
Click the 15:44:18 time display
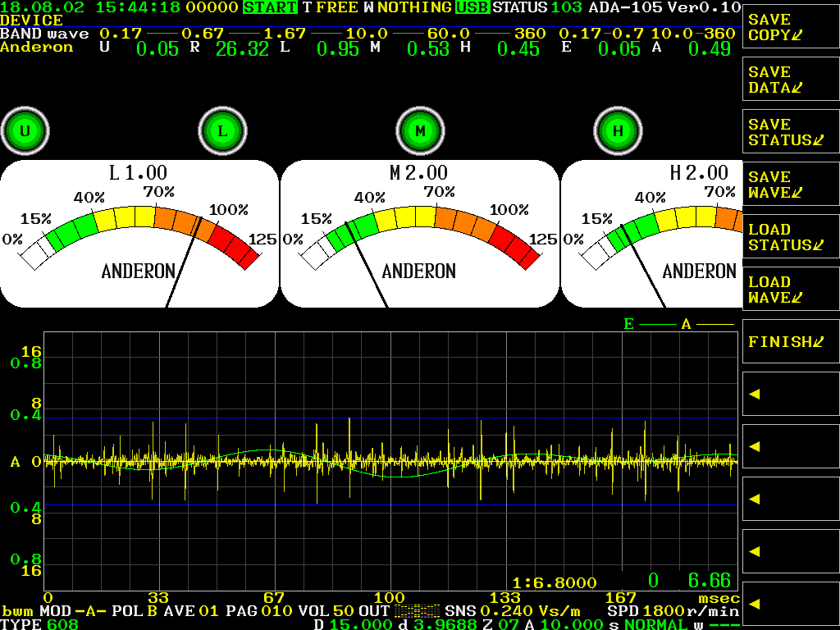pos(138,7)
